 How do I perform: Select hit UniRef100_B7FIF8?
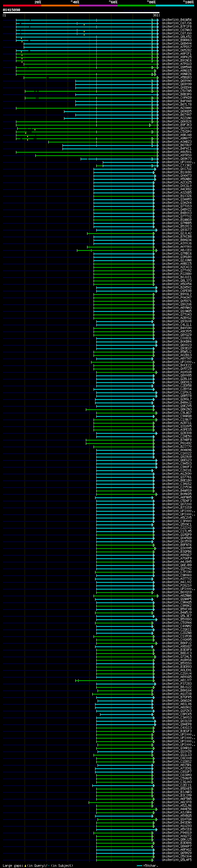click(x=177, y=26)
